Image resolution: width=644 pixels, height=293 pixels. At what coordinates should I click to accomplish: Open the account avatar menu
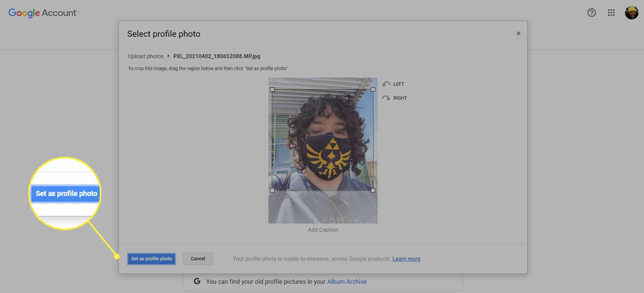click(631, 13)
